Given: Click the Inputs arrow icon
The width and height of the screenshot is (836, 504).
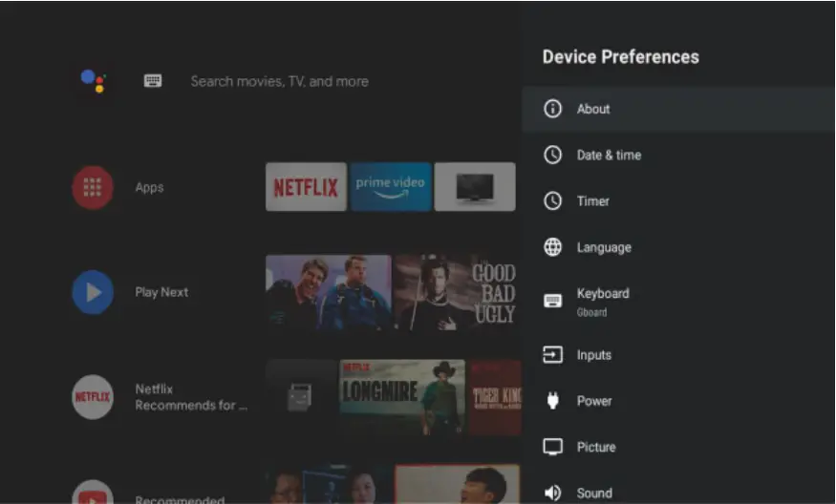Looking at the screenshot, I should 552,355.
